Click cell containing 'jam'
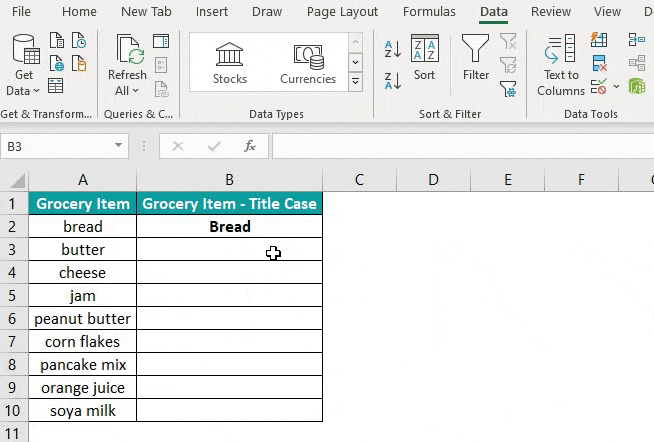Viewport: 654px width, 442px height. 83,296
